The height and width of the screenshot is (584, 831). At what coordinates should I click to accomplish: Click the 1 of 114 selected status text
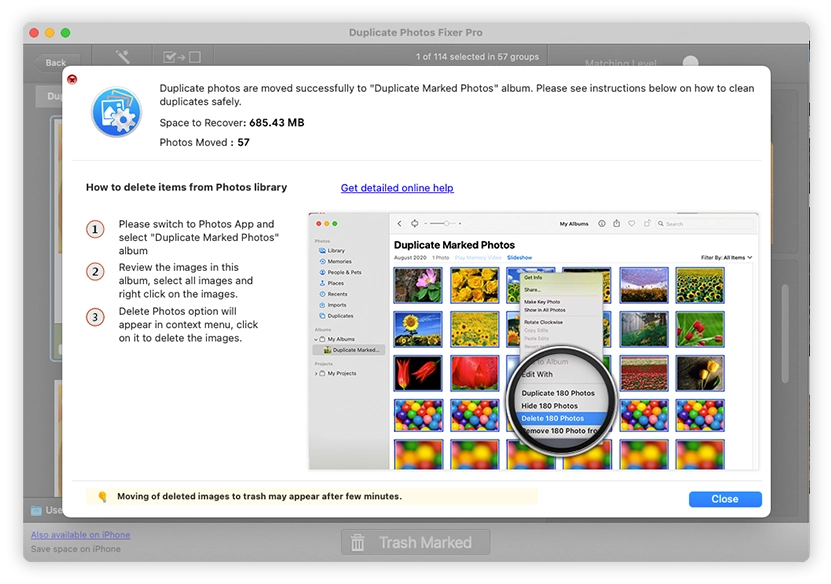(x=477, y=57)
